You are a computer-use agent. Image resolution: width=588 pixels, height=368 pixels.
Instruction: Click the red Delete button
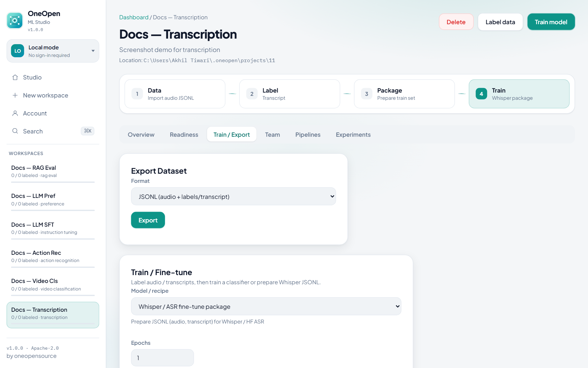(x=456, y=22)
